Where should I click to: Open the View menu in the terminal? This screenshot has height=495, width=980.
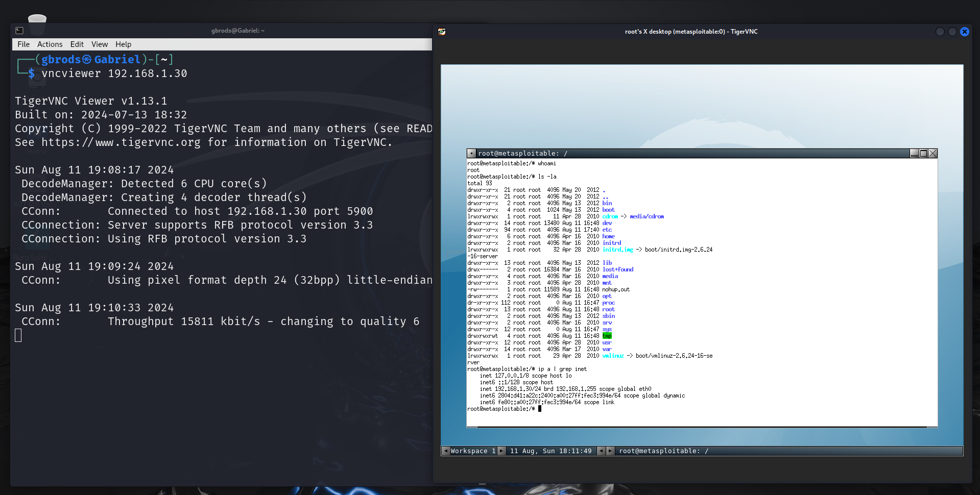coord(100,44)
